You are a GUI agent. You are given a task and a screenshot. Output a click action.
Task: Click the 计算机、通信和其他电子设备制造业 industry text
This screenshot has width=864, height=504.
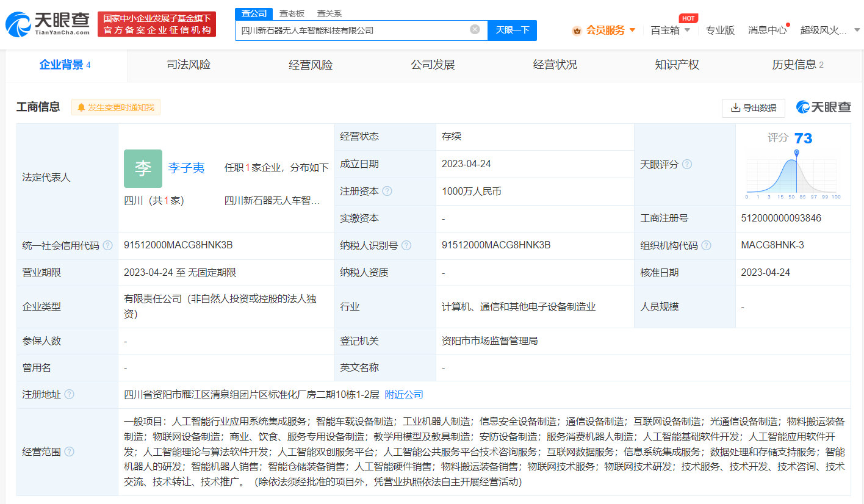pyautogui.click(x=519, y=307)
